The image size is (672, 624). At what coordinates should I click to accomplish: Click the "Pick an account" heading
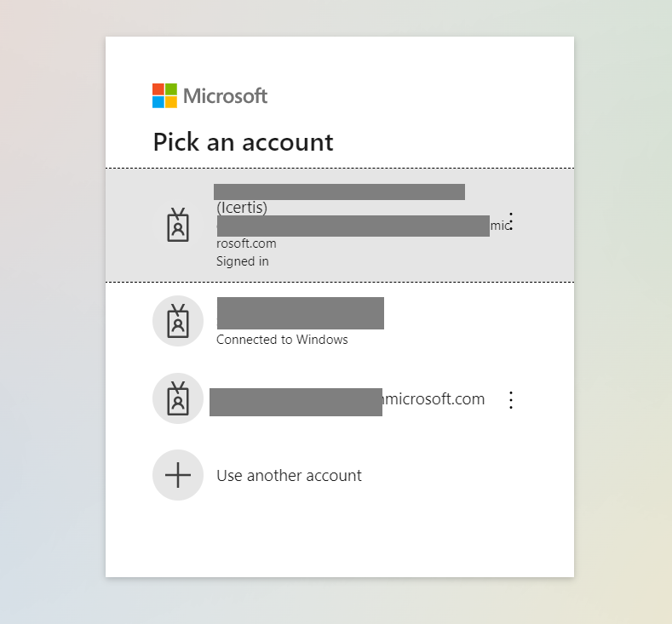[243, 142]
